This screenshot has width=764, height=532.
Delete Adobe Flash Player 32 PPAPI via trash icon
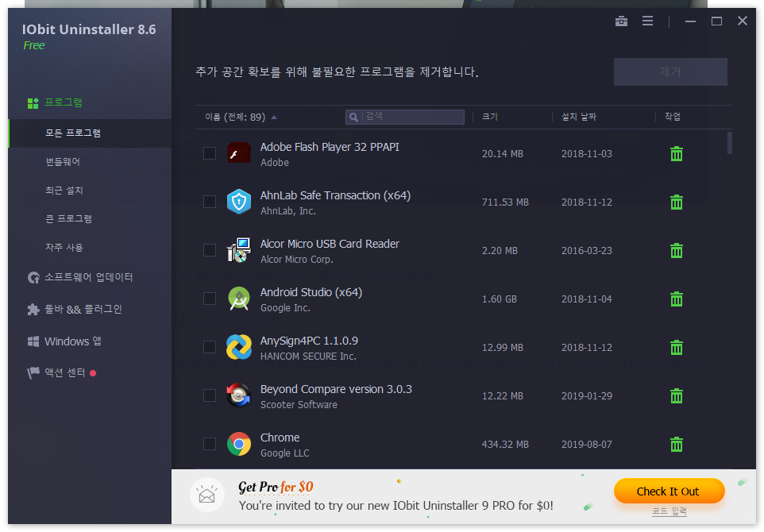(677, 154)
